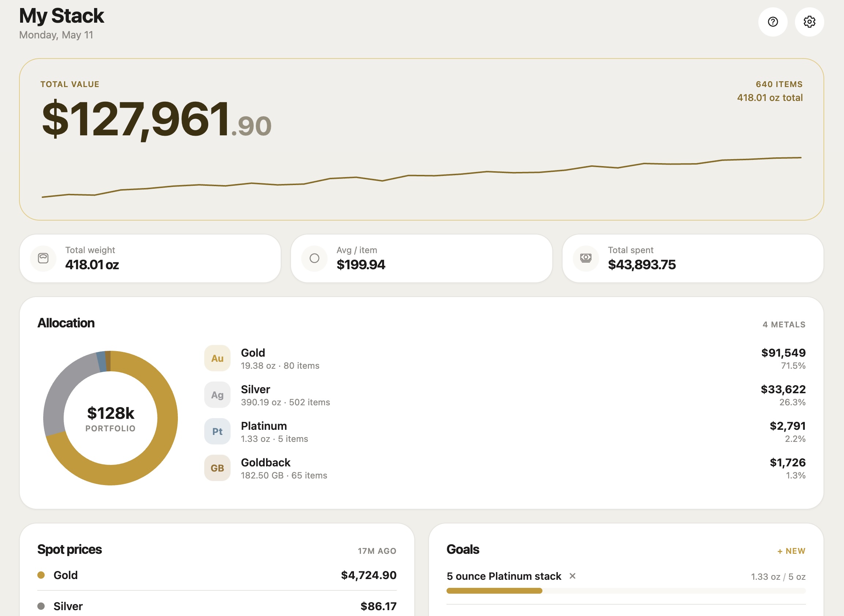Click the 640 ITEMS label
Viewport: 844px width, 616px height.
coord(779,84)
